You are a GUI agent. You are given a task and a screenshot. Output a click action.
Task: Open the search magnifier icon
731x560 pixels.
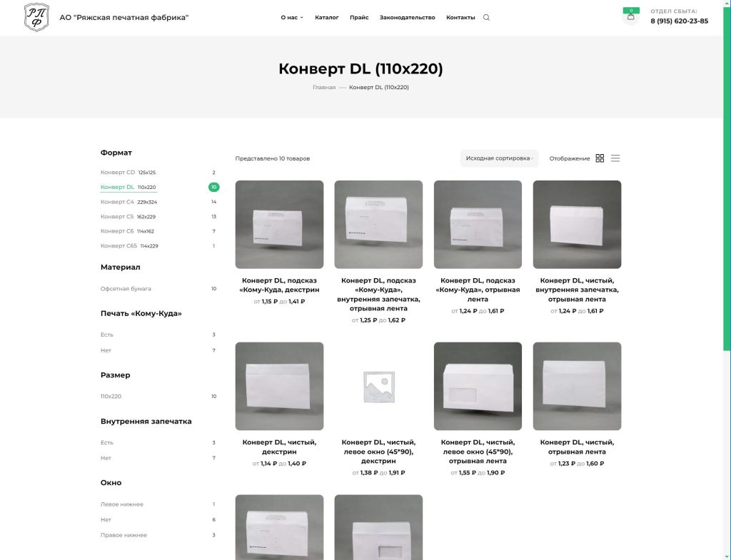(x=486, y=18)
